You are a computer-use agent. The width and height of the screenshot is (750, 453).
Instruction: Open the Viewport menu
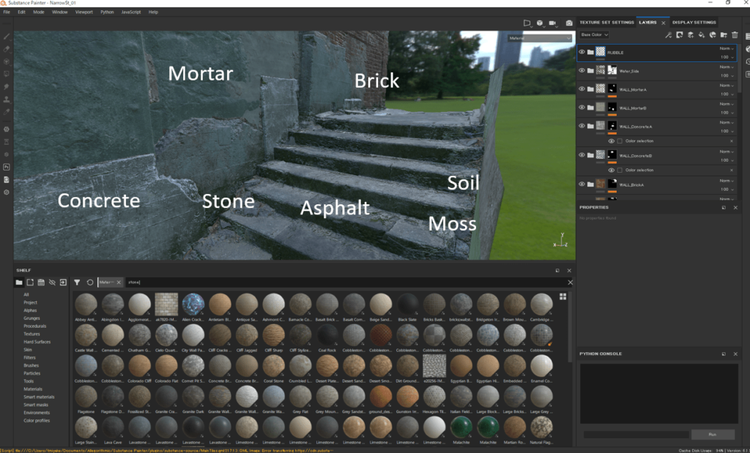(x=84, y=12)
